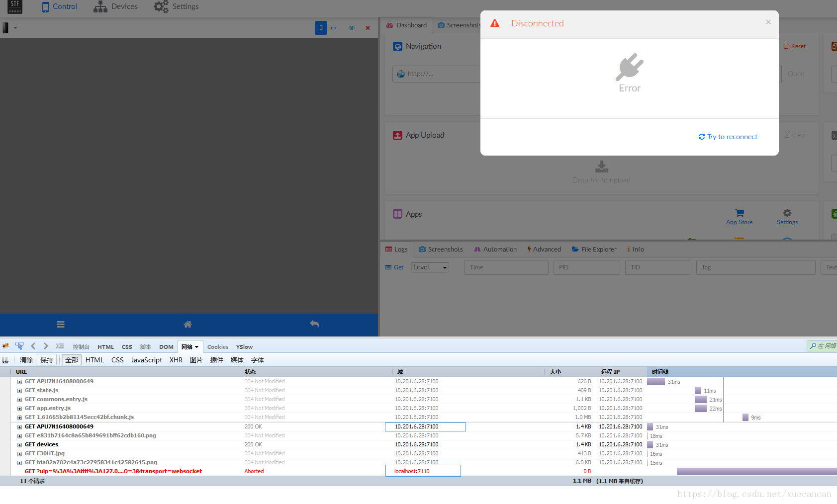Image resolution: width=837 pixels, height=504 pixels.
Task: Open the Settings tab in top bar
Action: pos(176,6)
